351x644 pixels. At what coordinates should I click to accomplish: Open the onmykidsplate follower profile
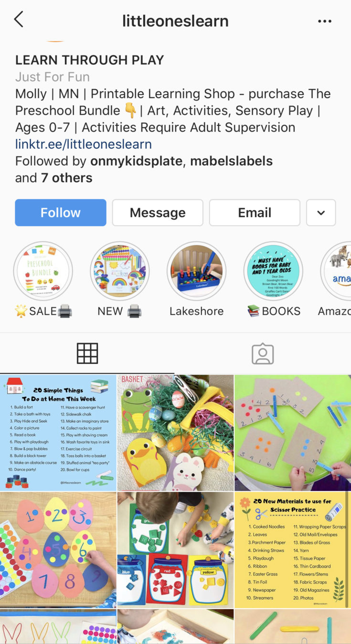(136, 161)
